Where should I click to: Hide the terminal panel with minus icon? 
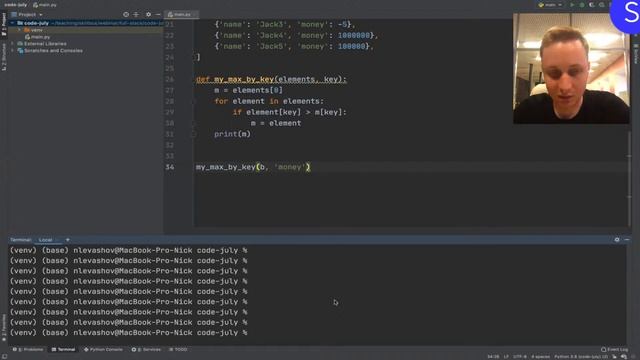point(627,240)
